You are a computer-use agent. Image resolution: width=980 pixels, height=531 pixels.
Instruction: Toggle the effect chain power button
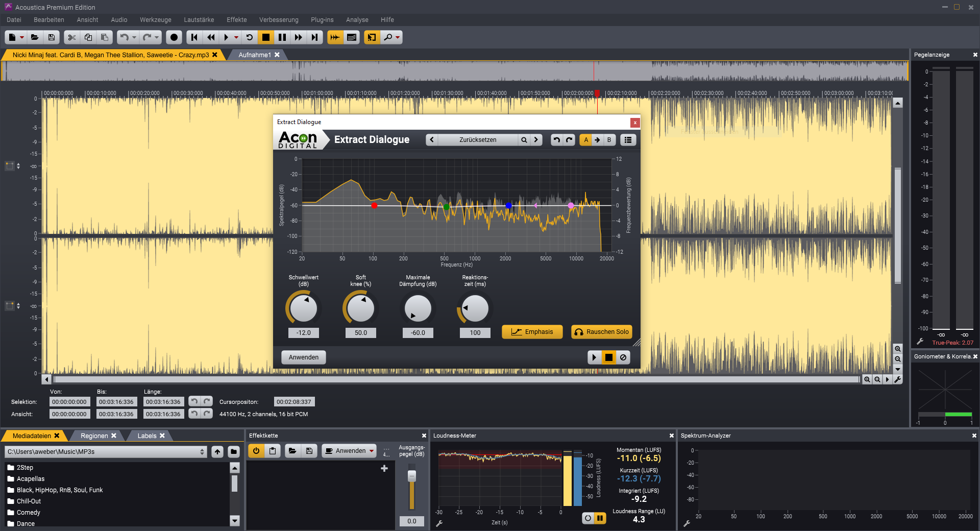(256, 451)
